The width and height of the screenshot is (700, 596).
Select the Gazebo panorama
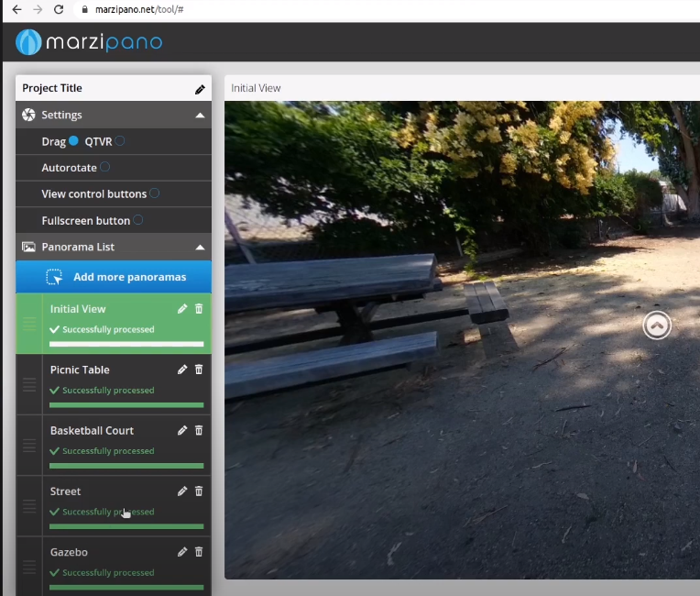(x=114, y=567)
